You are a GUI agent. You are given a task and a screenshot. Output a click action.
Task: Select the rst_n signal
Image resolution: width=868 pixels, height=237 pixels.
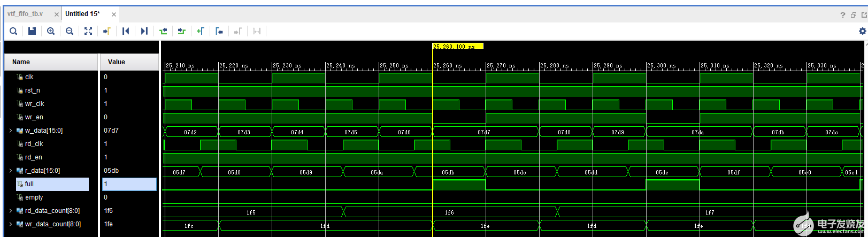(32, 90)
